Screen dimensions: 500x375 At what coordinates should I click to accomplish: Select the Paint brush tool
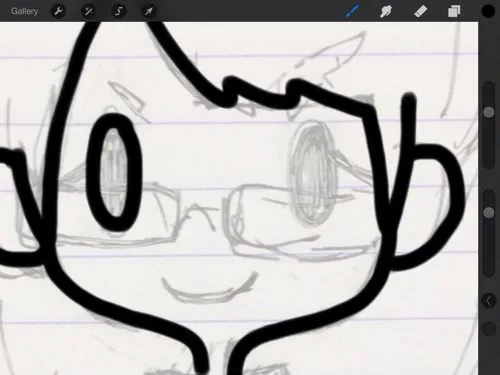[x=352, y=11]
